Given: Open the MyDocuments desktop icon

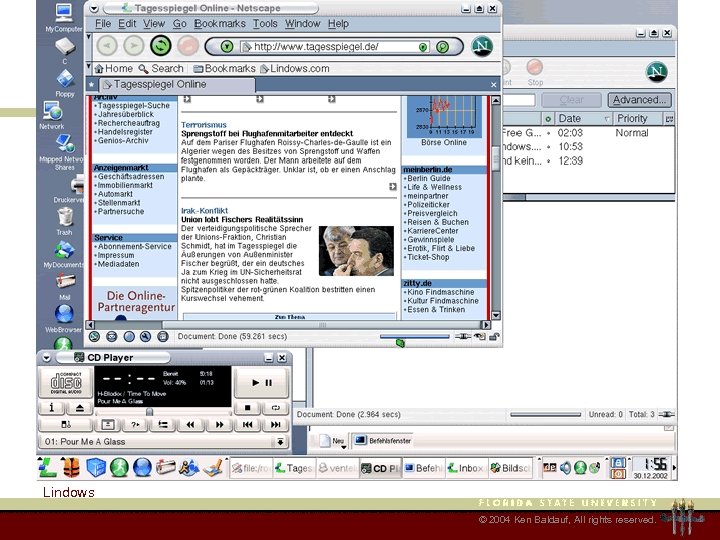Looking at the screenshot, I should (x=64, y=255).
